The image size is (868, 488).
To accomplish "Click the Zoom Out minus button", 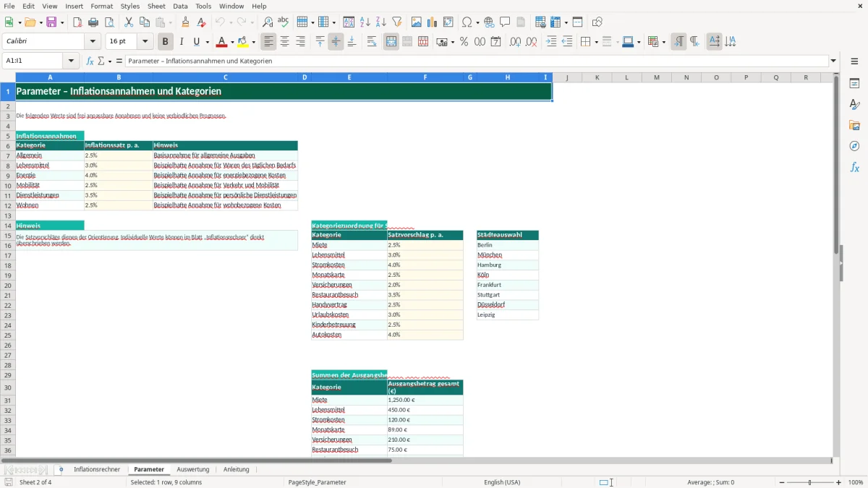I will (782, 482).
